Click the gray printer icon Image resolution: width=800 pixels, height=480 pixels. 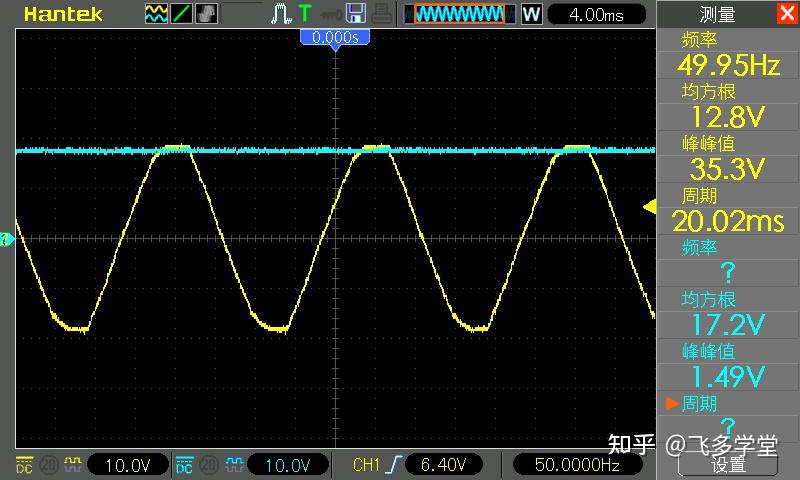pyautogui.click(x=382, y=14)
